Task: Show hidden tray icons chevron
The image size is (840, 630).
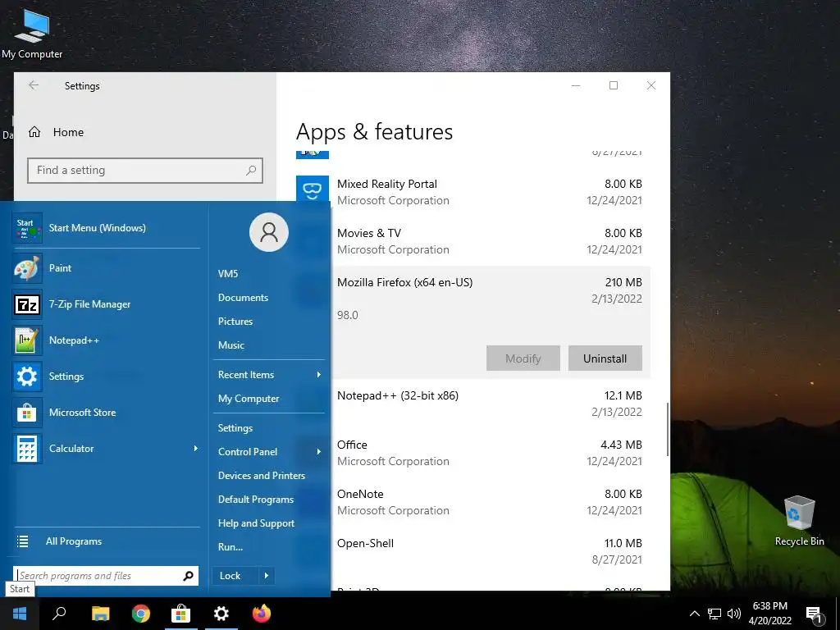Action: coord(694,614)
